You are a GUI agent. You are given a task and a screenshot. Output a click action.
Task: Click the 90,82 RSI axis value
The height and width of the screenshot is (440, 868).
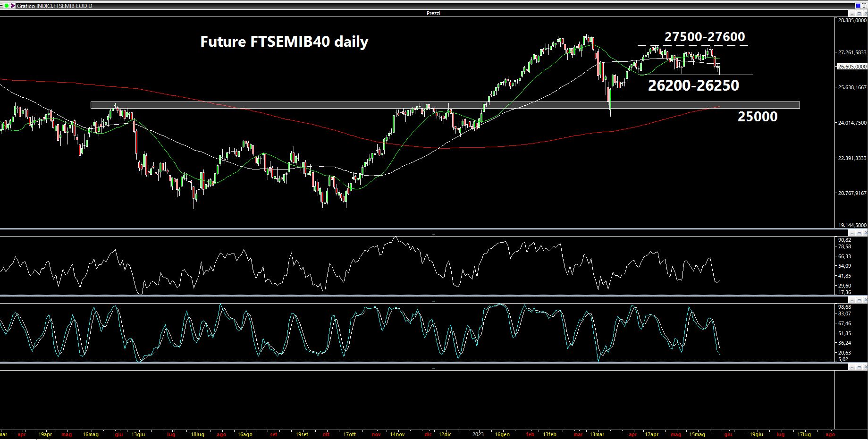click(x=844, y=240)
